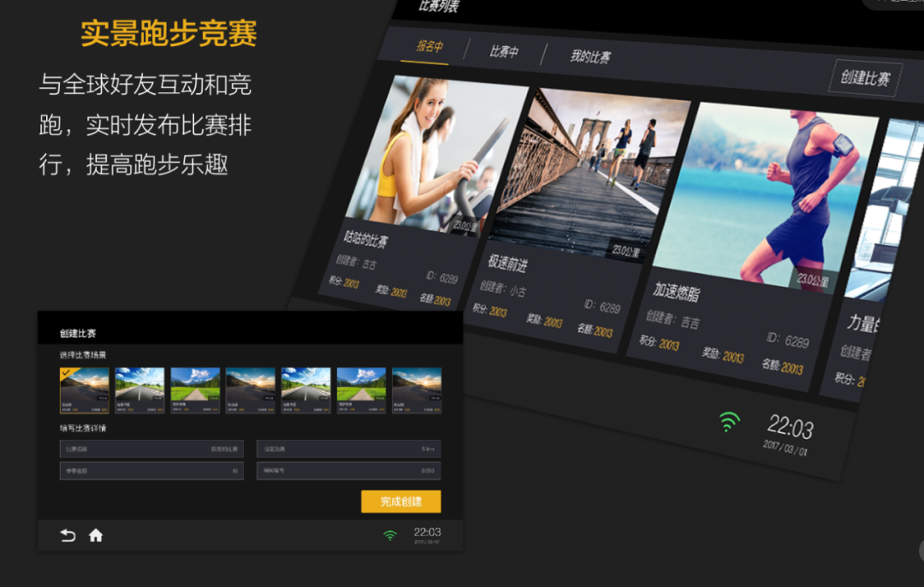Tap the back arrow in the 创建比赛 panel
924x587 pixels.
point(68,535)
